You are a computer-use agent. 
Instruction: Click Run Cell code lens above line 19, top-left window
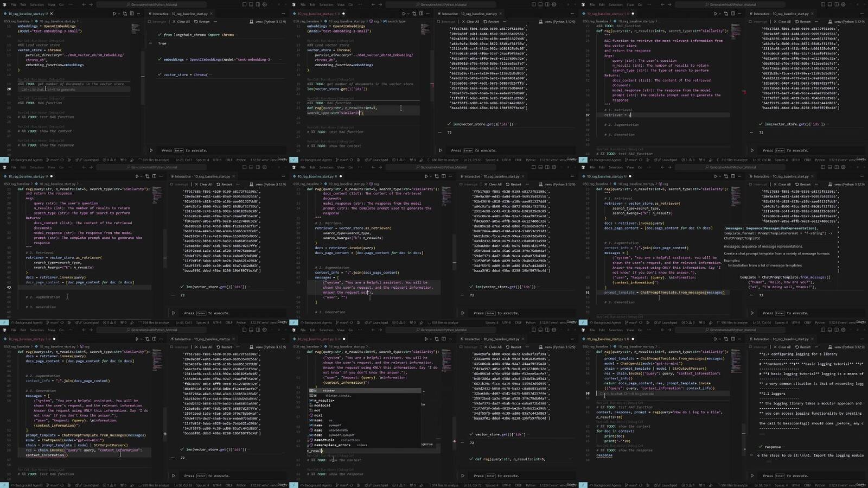(x=23, y=79)
